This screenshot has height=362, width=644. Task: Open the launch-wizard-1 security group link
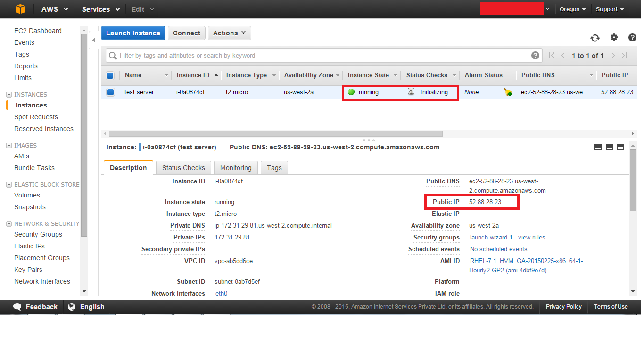click(491, 238)
